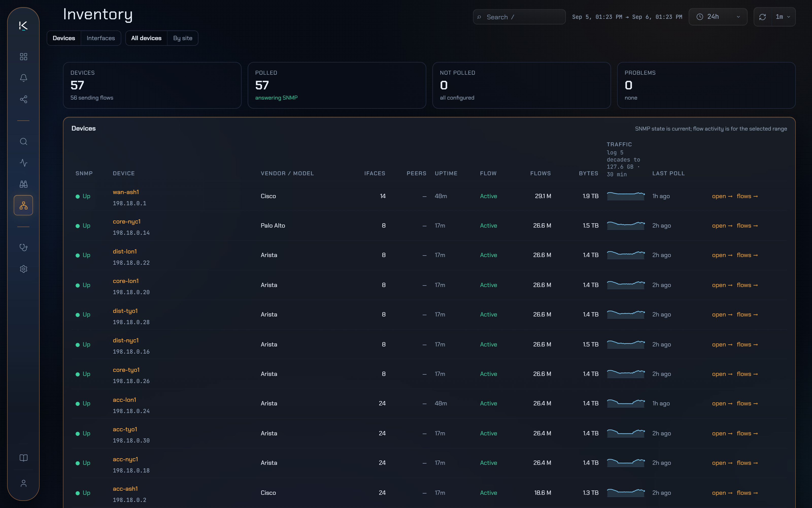Sort by the BYTES column header
Viewport: 812px width, 508px height.
click(588, 173)
